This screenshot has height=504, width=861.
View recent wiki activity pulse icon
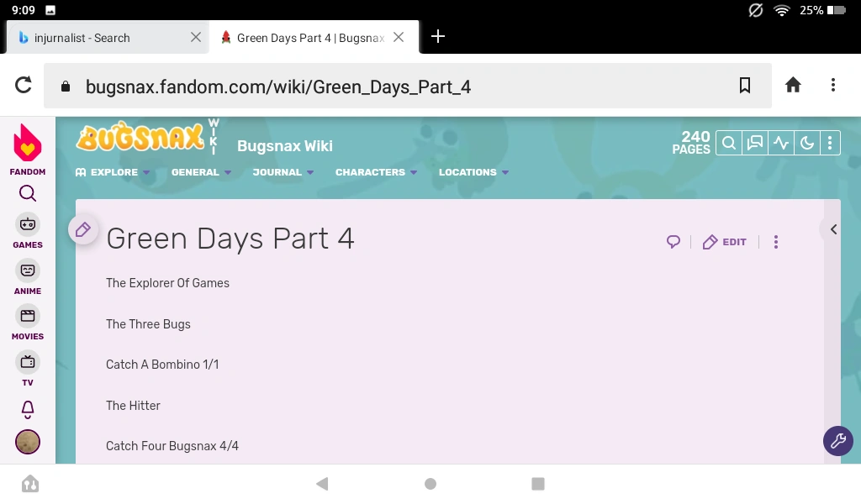[x=780, y=143]
